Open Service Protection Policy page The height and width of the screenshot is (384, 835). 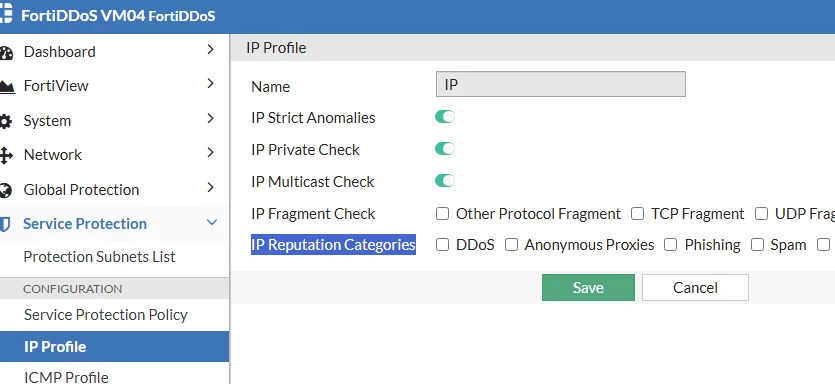tap(105, 315)
